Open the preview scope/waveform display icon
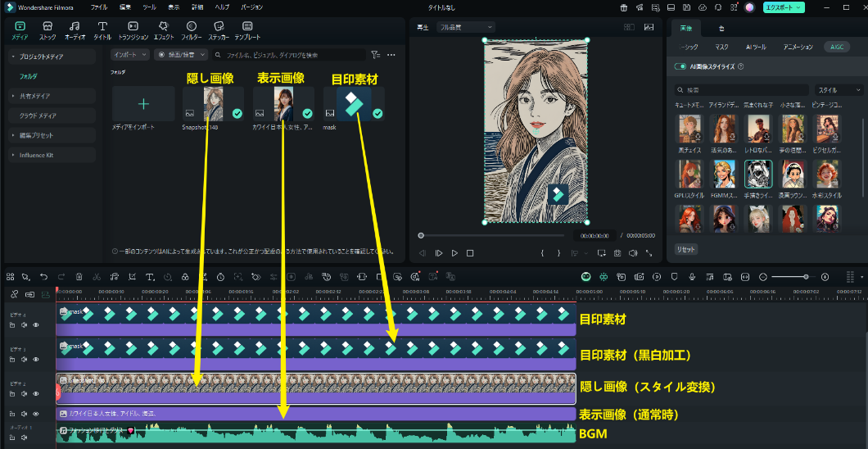Image resolution: width=868 pixels, height=449 pixels. tap(649, 26)
